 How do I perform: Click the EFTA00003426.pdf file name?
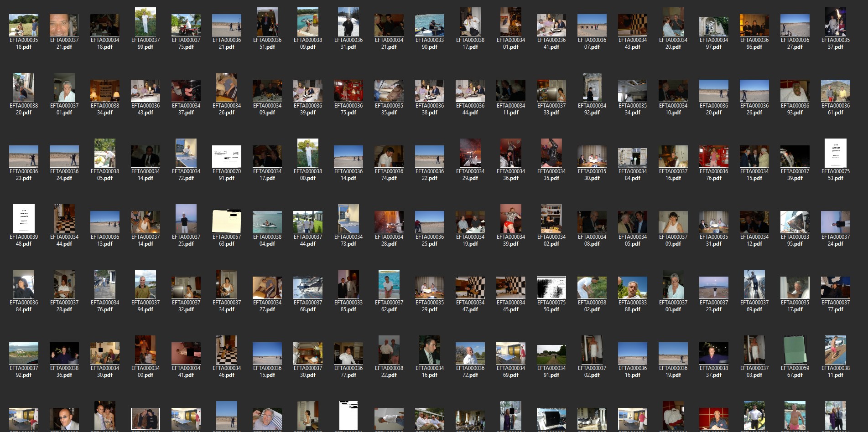[227, 109]
